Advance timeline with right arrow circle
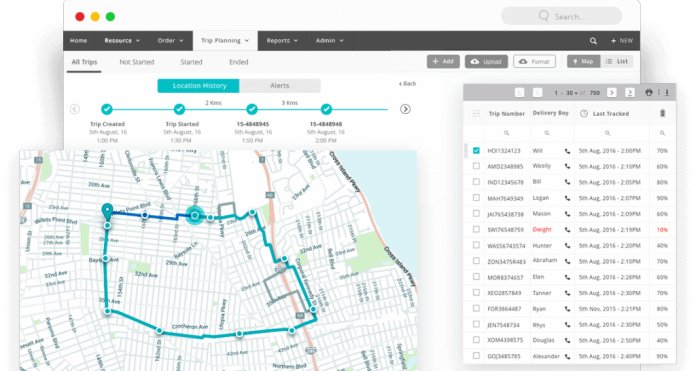Image resolution: width=696 pixels, height=371 pixels. [x=405, y=109]
